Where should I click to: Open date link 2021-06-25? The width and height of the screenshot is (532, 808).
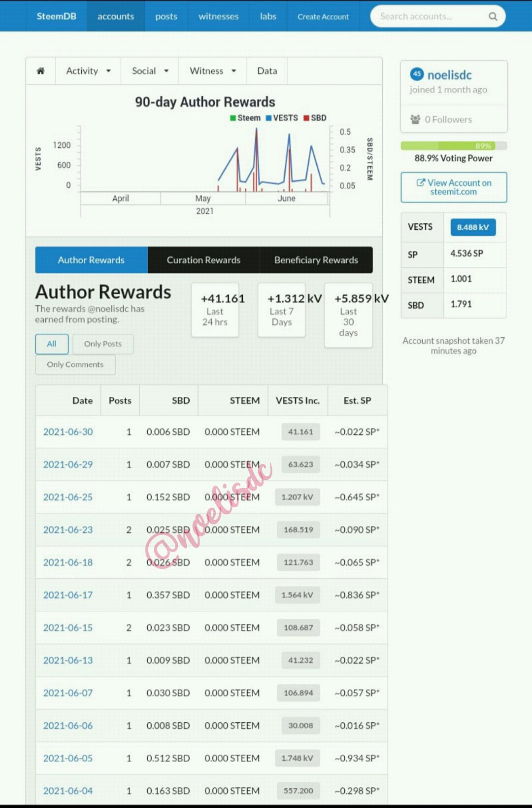[68, 497]
